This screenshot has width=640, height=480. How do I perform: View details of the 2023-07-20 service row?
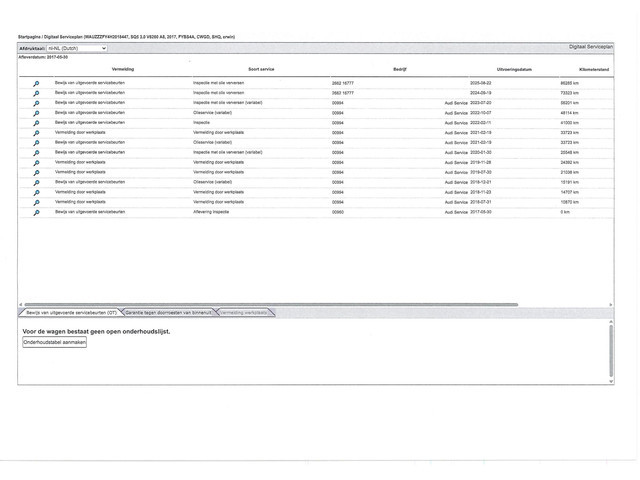[36, 102]
